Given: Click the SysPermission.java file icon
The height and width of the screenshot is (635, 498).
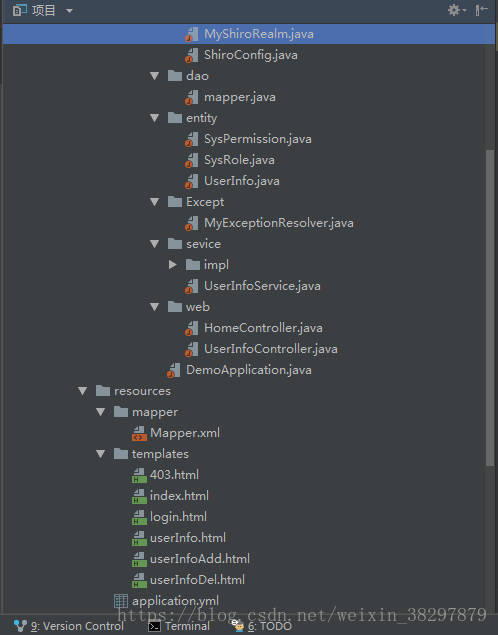Looking at the screenshot, I should click(192, 139).
